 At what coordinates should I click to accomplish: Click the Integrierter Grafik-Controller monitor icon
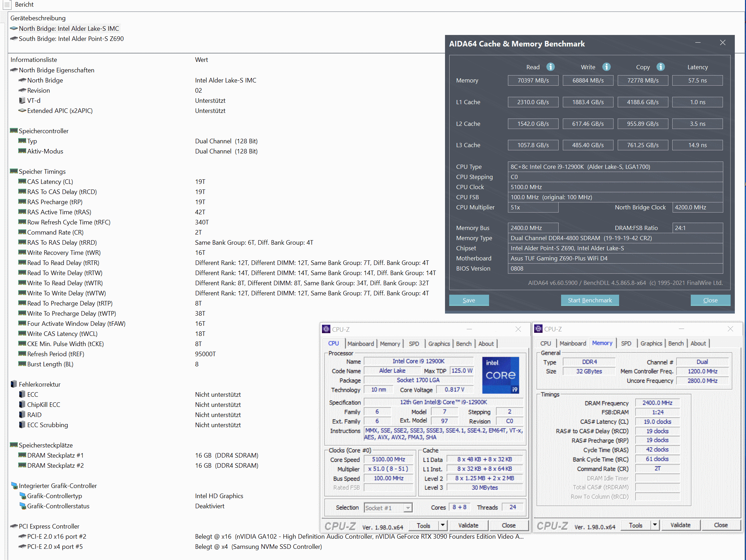pos(14,486)
